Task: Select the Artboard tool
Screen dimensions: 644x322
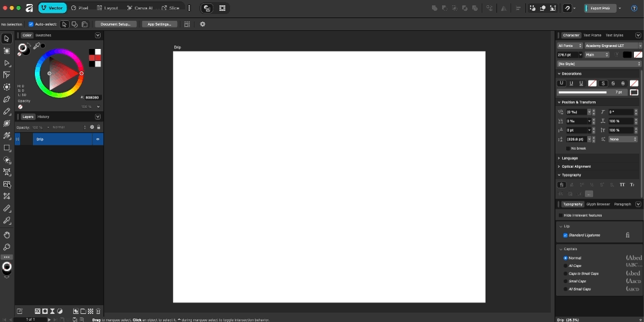Action: [x=7, y=50]
